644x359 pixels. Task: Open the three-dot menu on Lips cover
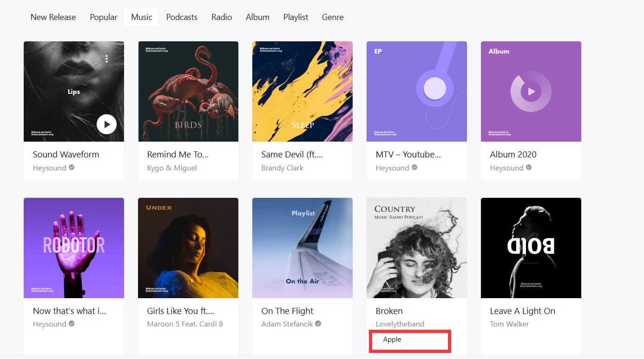tap(107, 59)
